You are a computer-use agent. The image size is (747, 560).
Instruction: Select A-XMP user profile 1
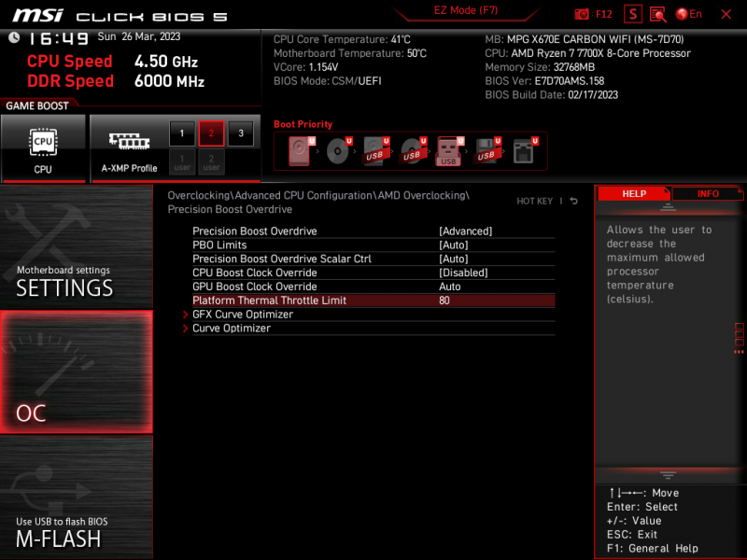tap(182, 161)
